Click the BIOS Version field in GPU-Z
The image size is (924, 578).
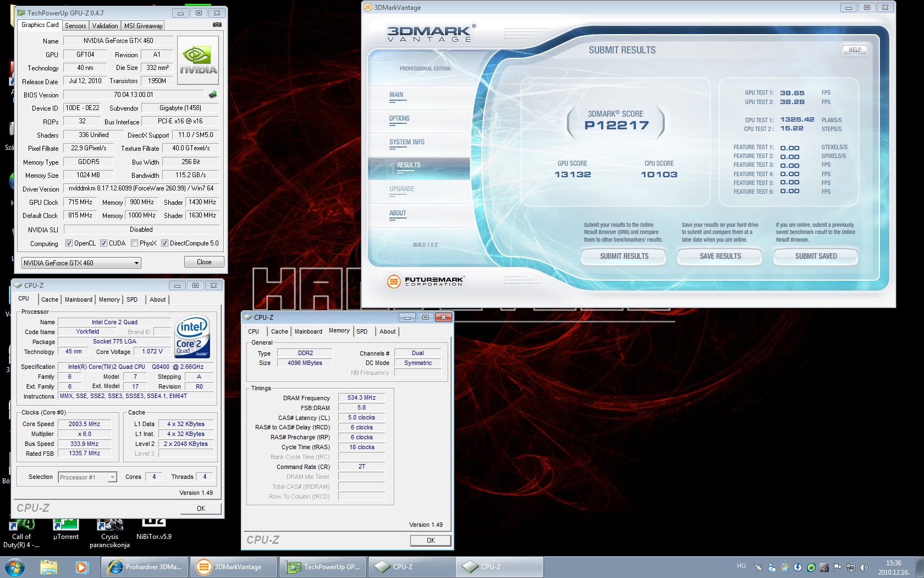tap(134, 95)
